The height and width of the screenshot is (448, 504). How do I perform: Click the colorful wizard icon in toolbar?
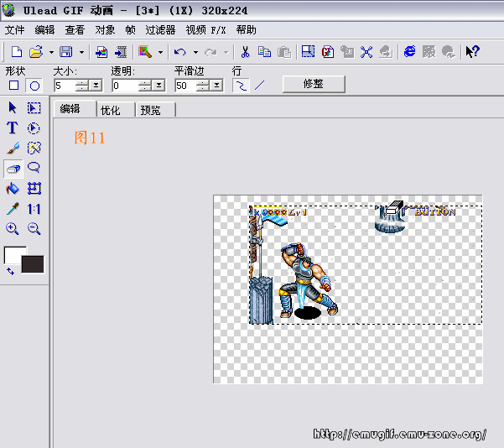click(x=145, y=52)
